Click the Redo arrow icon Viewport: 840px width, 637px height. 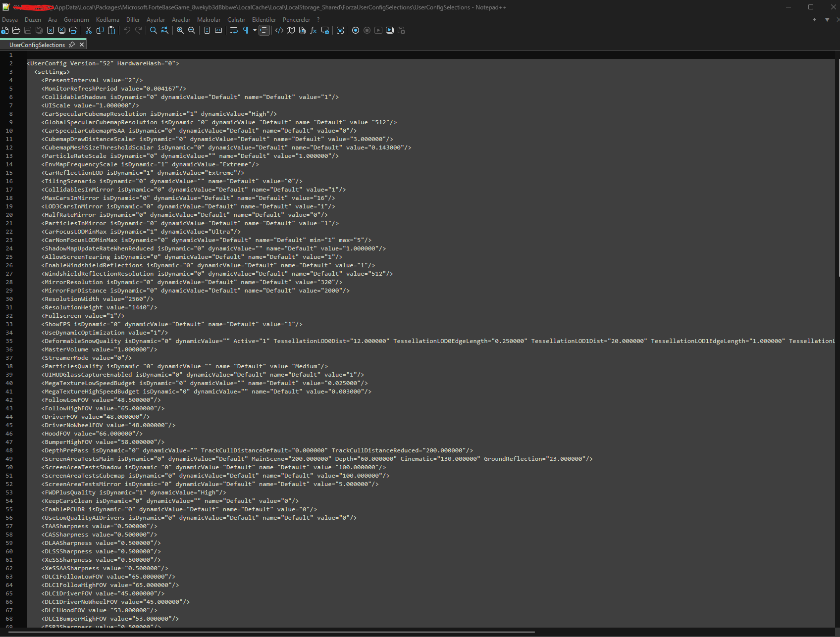[x=138, y=30]
